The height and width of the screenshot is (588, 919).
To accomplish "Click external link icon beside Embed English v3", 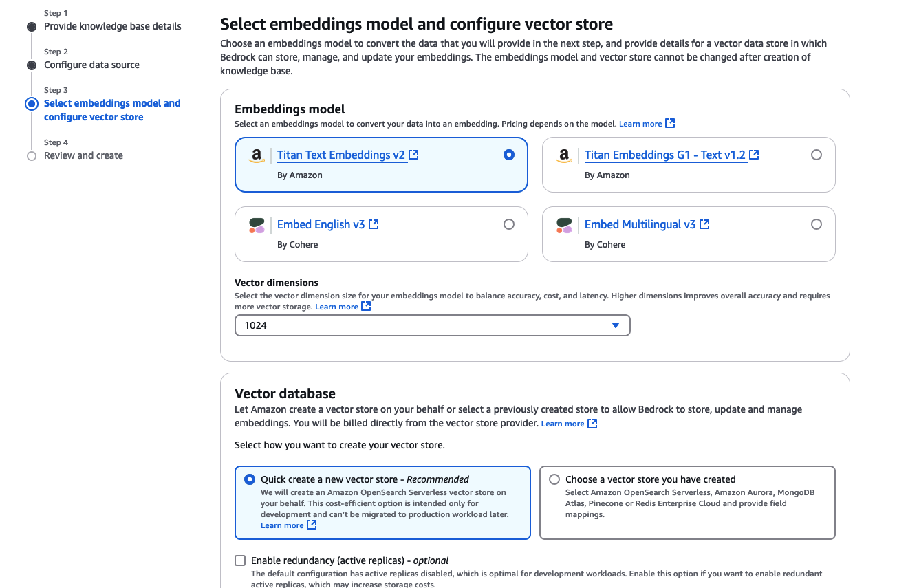I will tap(374, 224).
